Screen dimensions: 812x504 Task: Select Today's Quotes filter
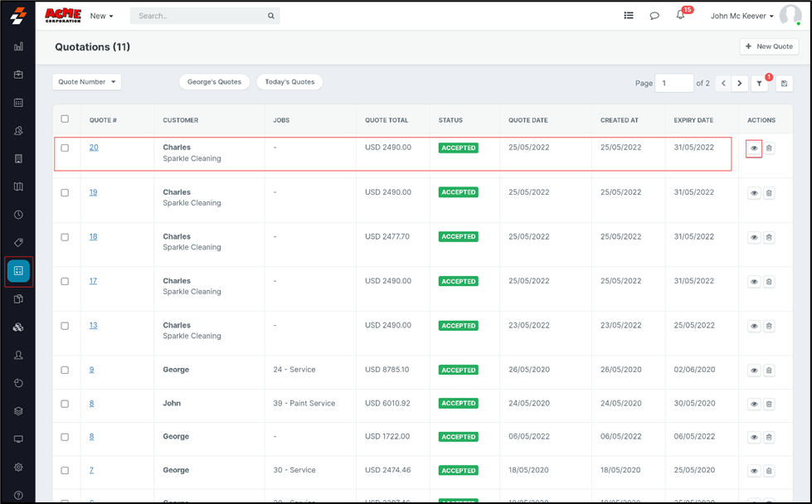[289, 82]
